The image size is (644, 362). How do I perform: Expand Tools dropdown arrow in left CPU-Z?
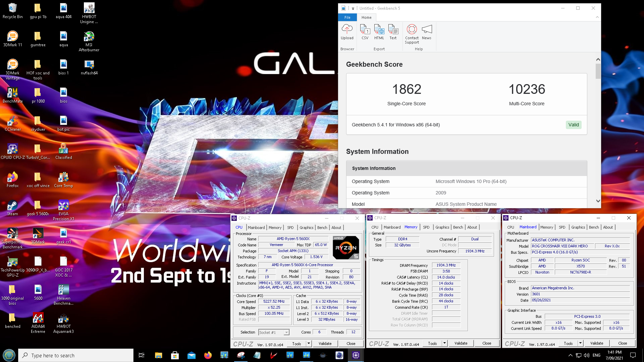pos(309,344)
